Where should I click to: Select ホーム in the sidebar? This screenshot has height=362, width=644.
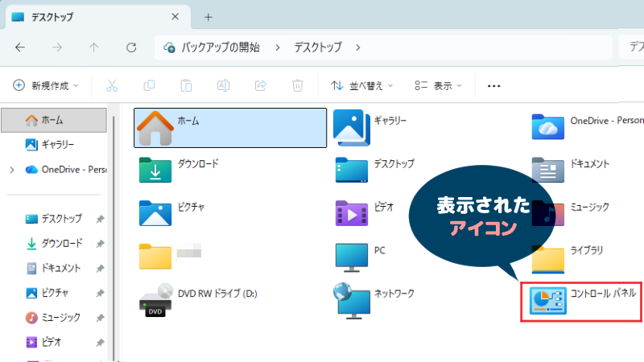coord(54,120)
